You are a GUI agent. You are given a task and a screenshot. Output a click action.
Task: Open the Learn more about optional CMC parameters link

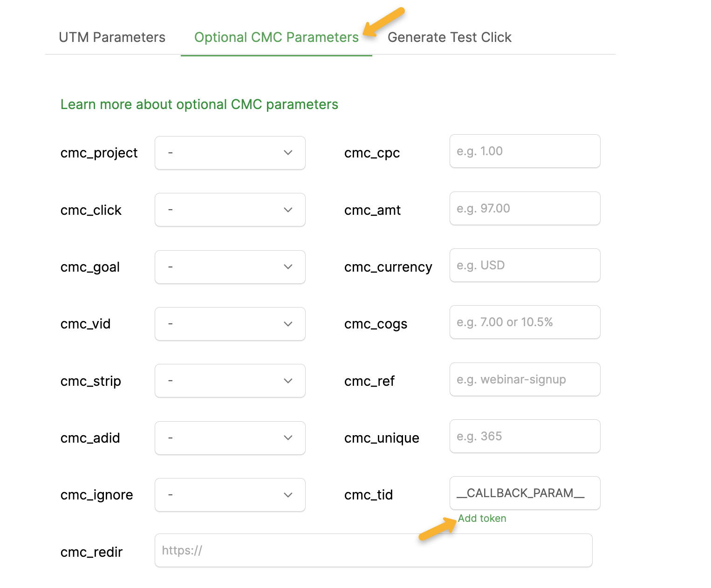click(x=199, y=104)
